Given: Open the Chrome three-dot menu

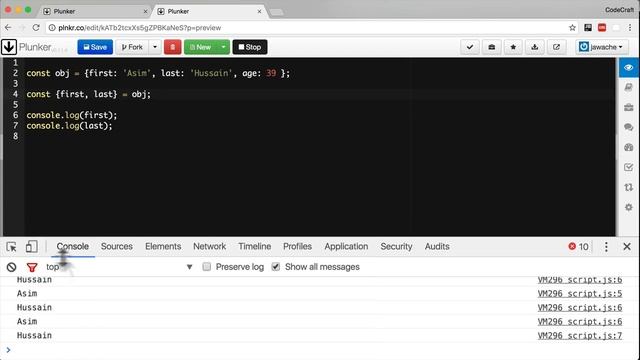Looking at the screenshot, I should point(630,28).
